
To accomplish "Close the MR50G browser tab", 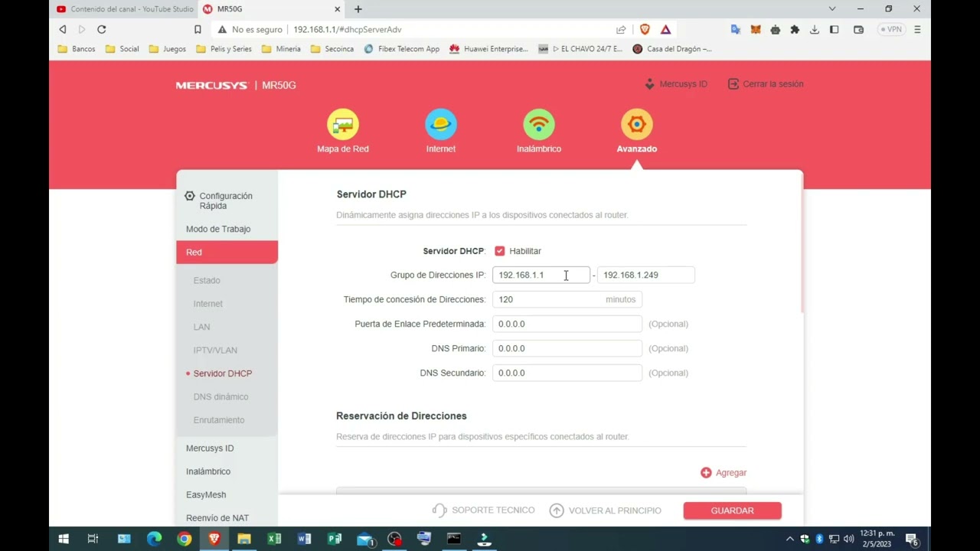I will tap(338, 9).
